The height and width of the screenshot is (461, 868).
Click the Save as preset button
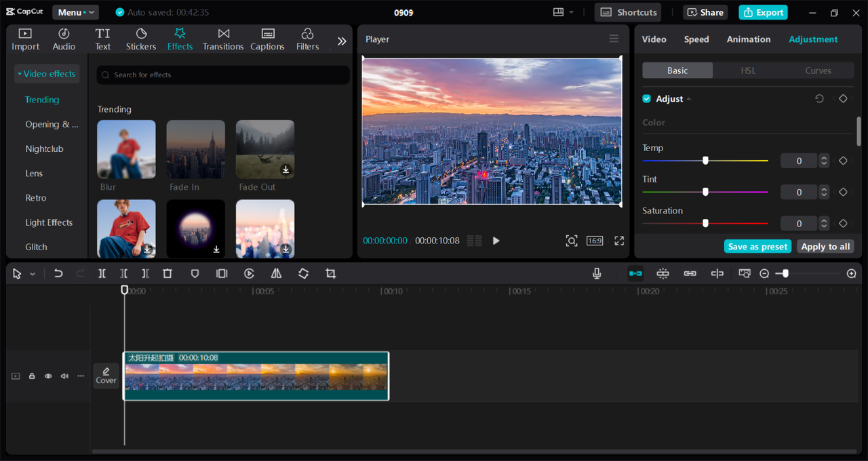757,247
